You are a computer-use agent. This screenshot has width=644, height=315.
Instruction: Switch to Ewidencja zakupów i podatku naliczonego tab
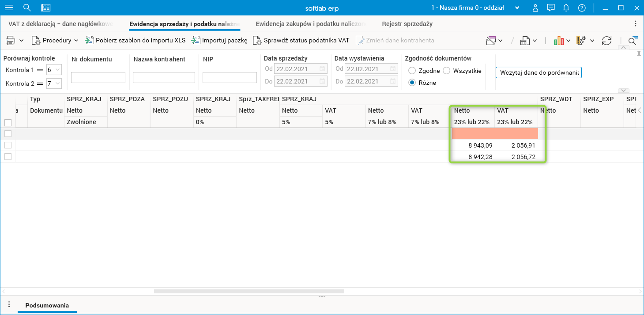point(311,24)
